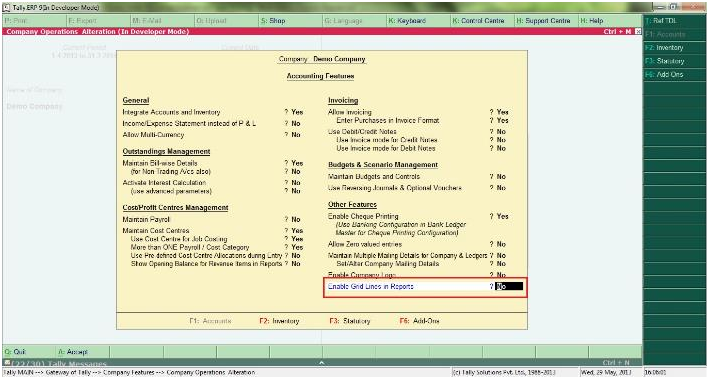Toggle Maintain Payroll No value
Image resolution: width=709 pixels, height=379 pixels.
[296, 219]
